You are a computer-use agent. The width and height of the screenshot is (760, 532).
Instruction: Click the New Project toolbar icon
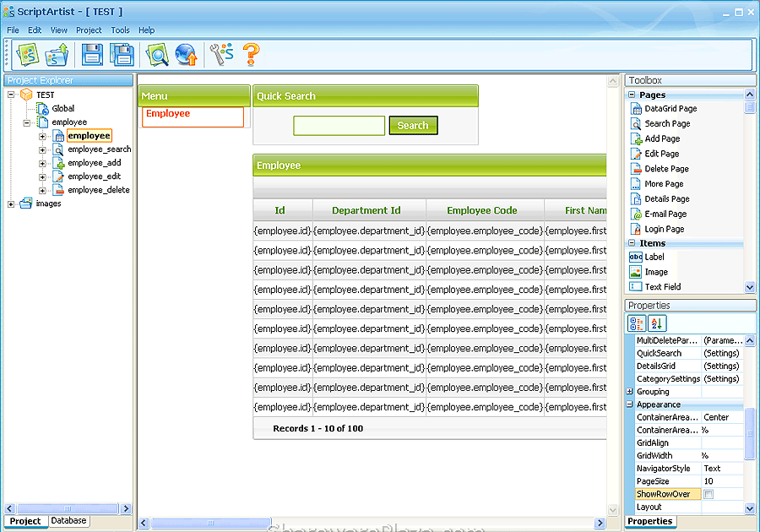coord(28,54)
